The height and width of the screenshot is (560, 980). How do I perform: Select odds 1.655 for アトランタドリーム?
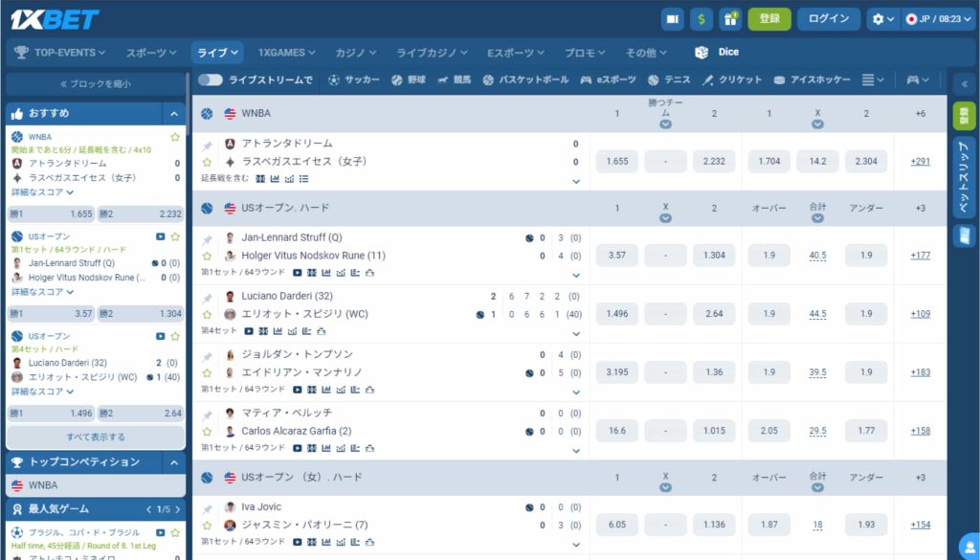point(617,161)
